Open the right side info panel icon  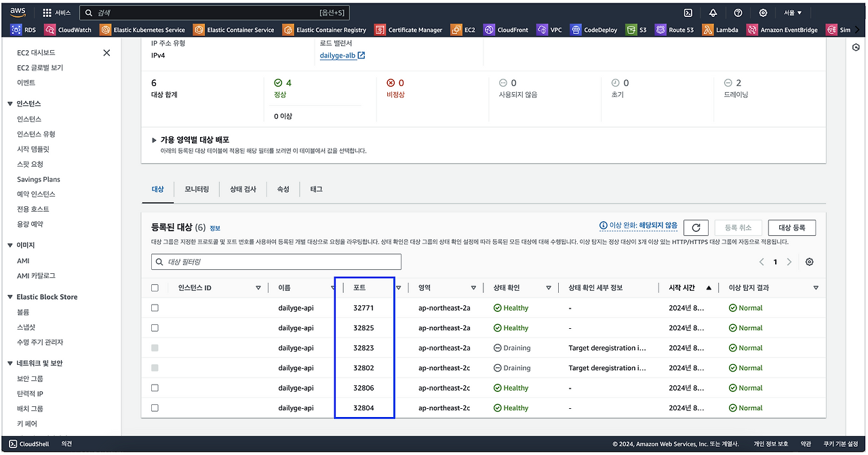856,48
